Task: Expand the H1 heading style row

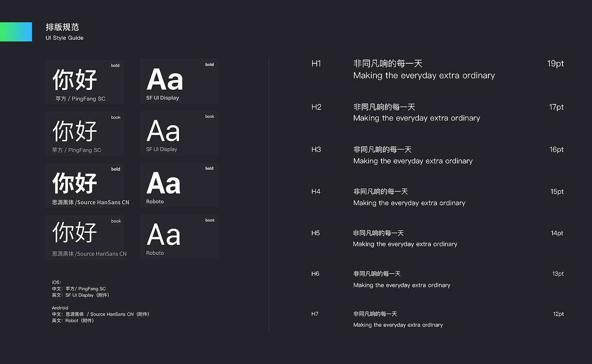Action: coord(316,64)
